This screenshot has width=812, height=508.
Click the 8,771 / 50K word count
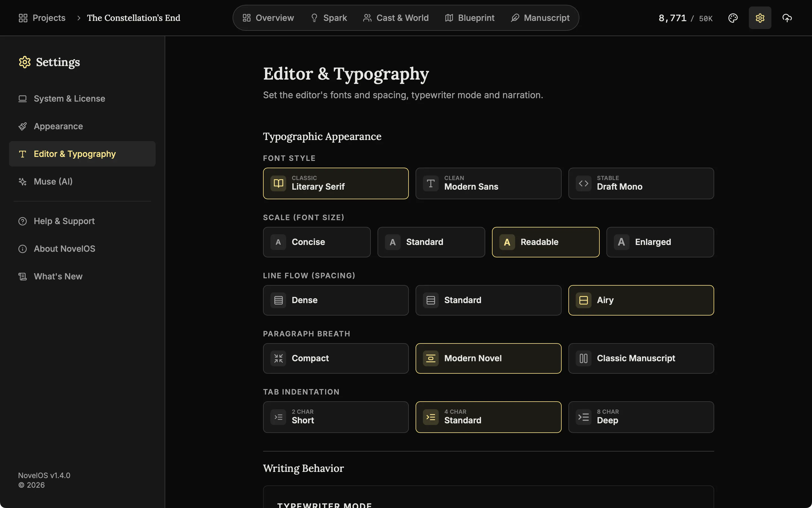[685, 18]
